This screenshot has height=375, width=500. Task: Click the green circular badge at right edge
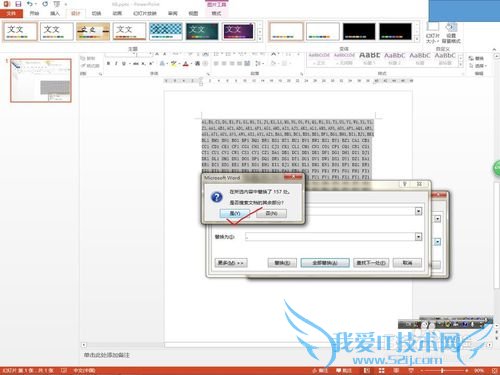pos(497,168)
